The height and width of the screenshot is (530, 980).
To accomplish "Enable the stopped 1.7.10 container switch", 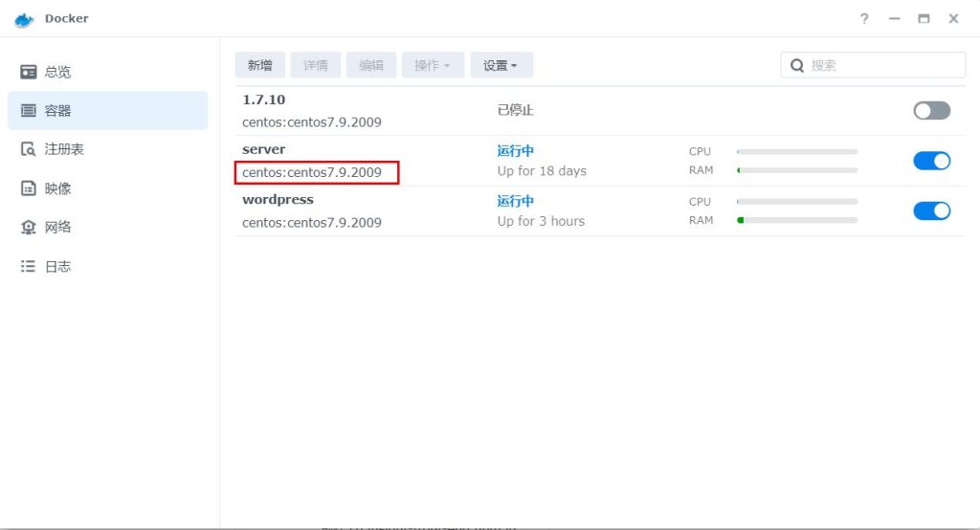I will coord(931,111).
